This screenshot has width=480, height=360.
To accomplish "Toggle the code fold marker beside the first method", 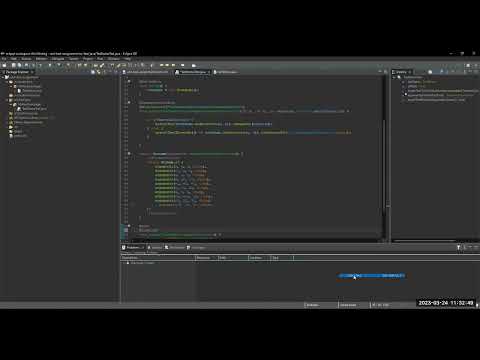I will tap(129, 81).
